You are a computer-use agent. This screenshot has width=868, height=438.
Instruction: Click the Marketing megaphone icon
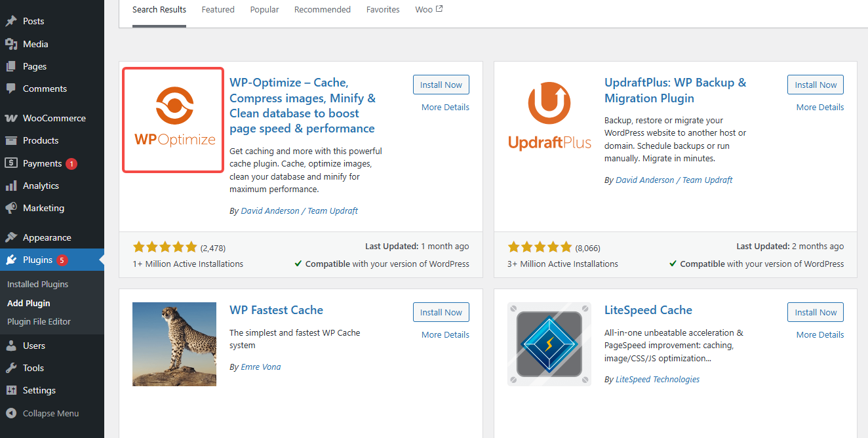click(x=11, y=208)
